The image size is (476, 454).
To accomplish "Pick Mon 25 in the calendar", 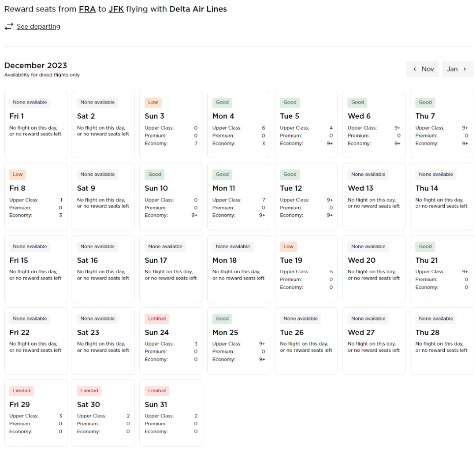I will (238, 341).
